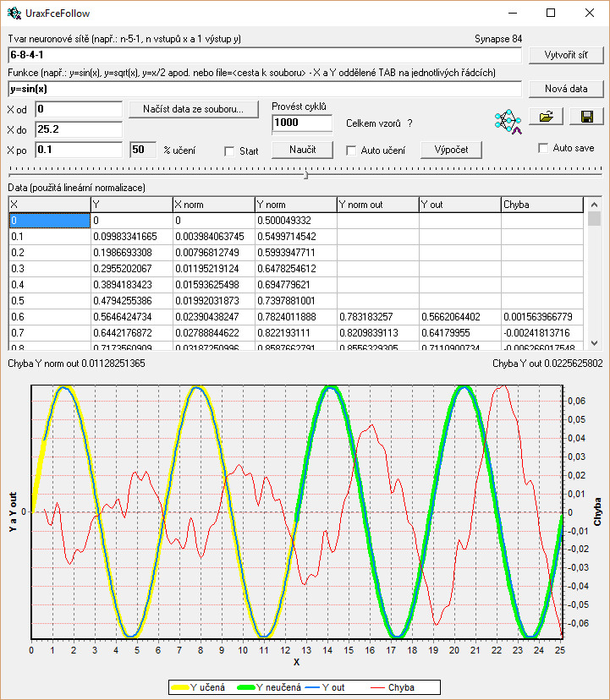The height and width of the screenshot is (700, 610).
Task: Select Chyba cell -0.00241813716
Action: pyautogui.click(x=542, y=333)
